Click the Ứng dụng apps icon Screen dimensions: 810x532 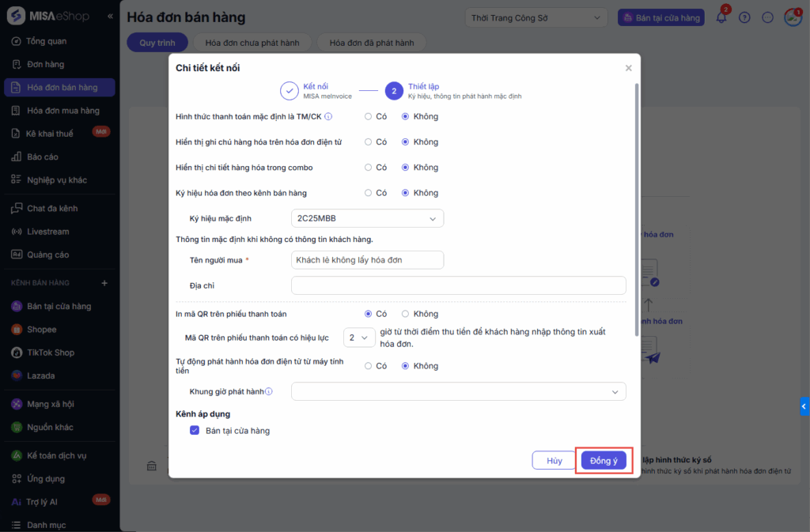point(17,479)
